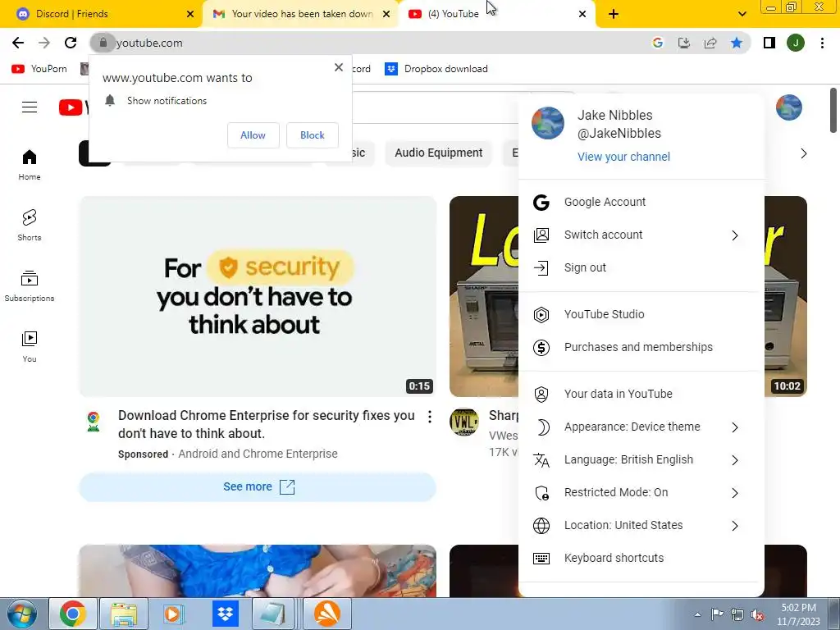Open the Dropbox download bookmark

point(436,69)
